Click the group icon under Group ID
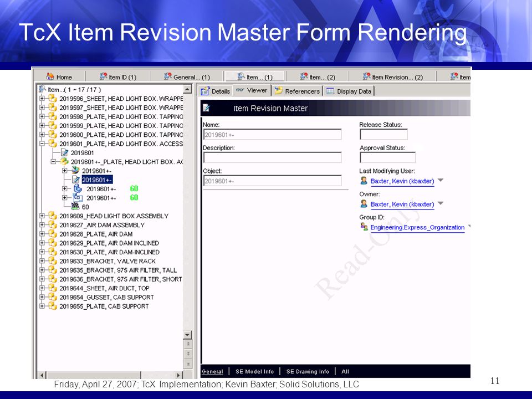 364,227
